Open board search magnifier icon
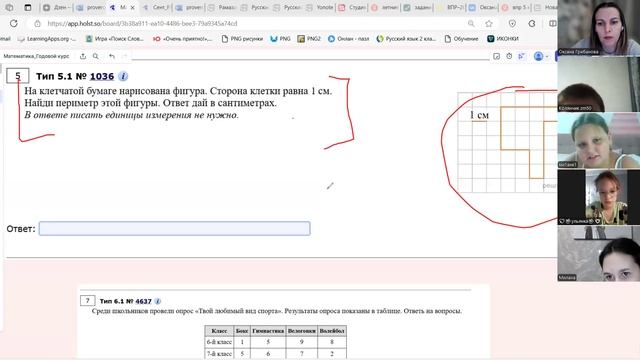640x360 pixels. point(96,56)
